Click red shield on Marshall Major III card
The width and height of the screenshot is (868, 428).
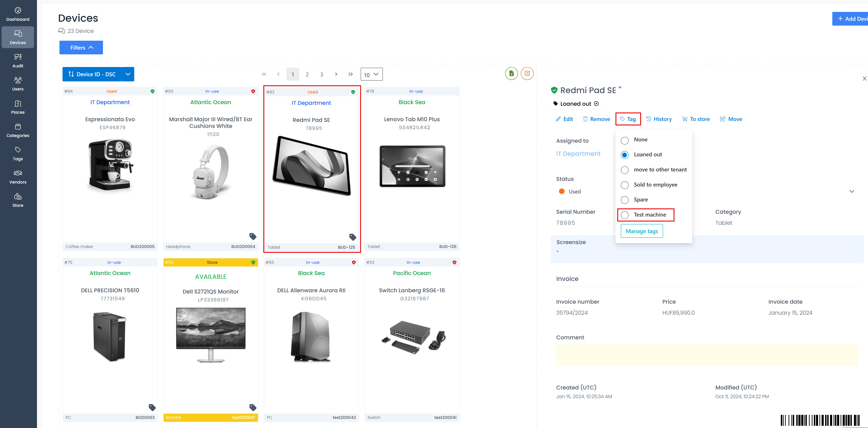click(x=253, y=91)
